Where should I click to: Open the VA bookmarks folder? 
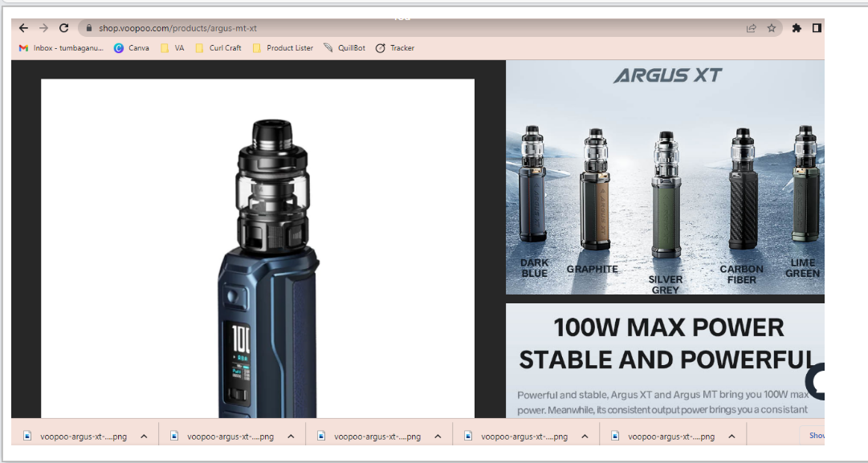pos(172,48)
